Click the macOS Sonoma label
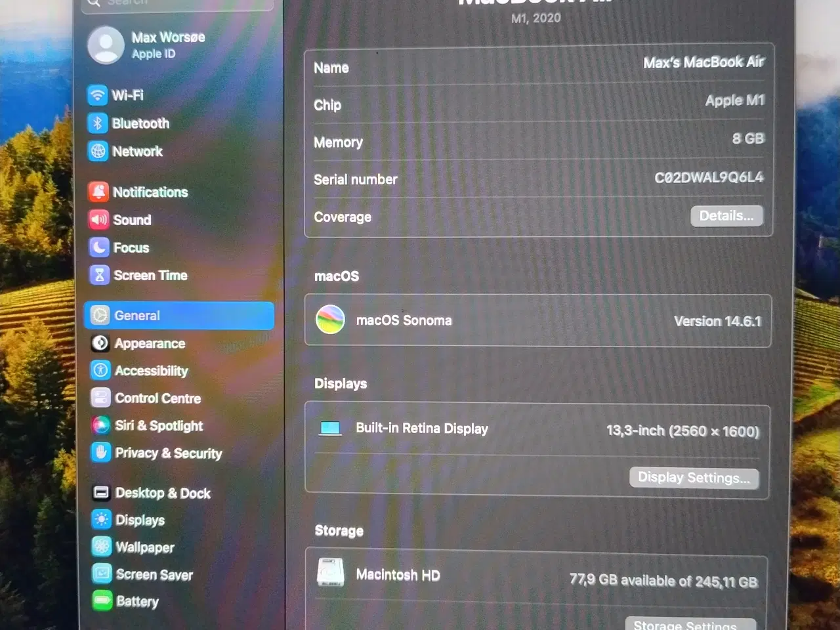 pos(404,320)
